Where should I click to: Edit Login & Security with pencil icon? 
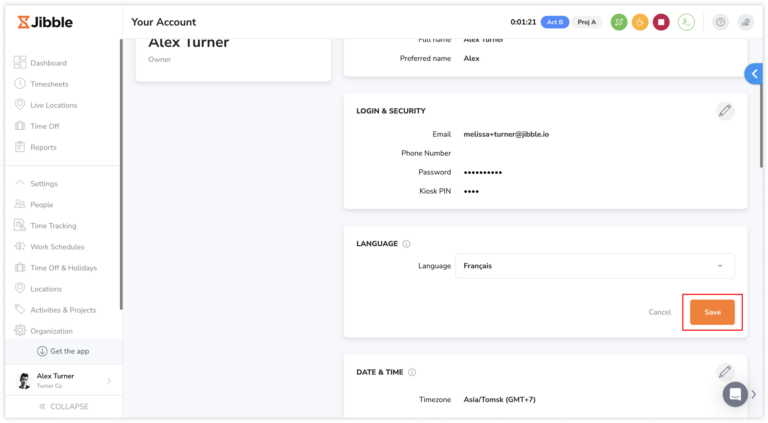click(725, 111)
